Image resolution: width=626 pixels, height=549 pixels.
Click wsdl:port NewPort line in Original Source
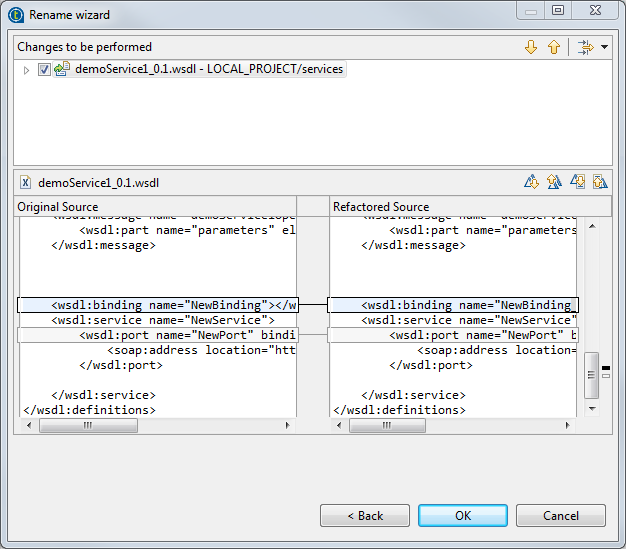coord(158,335)
